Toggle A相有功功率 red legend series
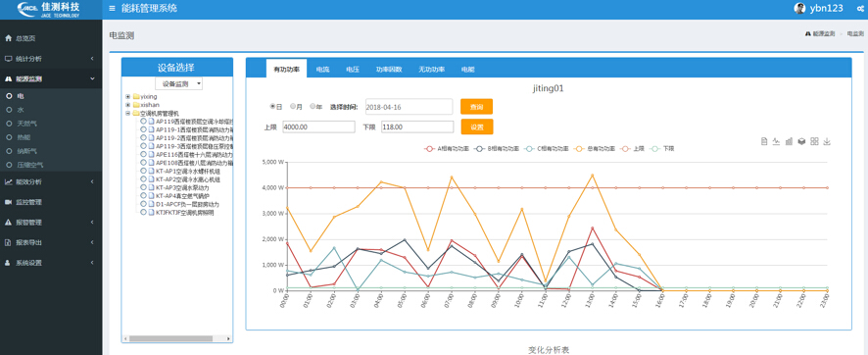868x355 pixels. point(447,149)
